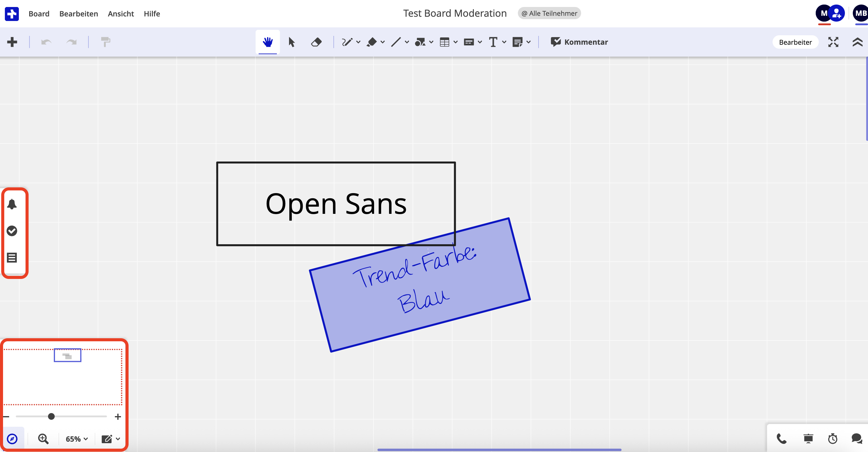
Task: Select the eraser tool
Action: (x=316, y=42)
